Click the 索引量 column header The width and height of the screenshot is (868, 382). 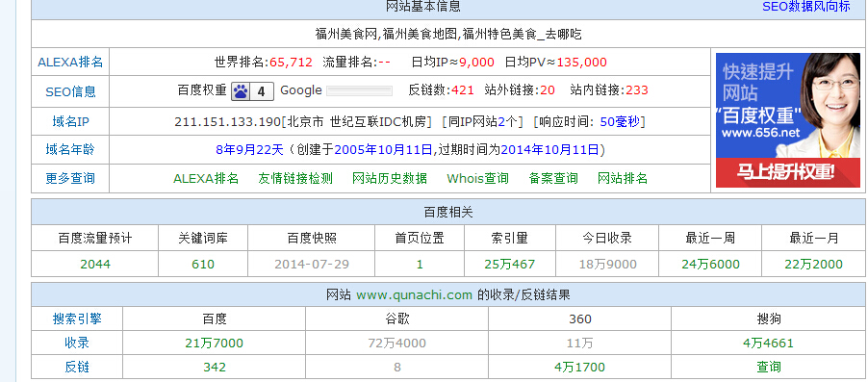click(x=510, y=238)
